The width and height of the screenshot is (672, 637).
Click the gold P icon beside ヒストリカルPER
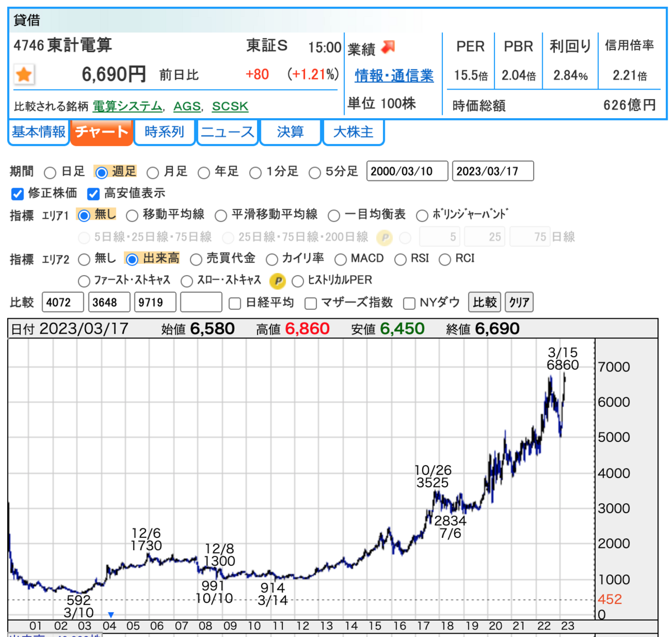(277, 281)
